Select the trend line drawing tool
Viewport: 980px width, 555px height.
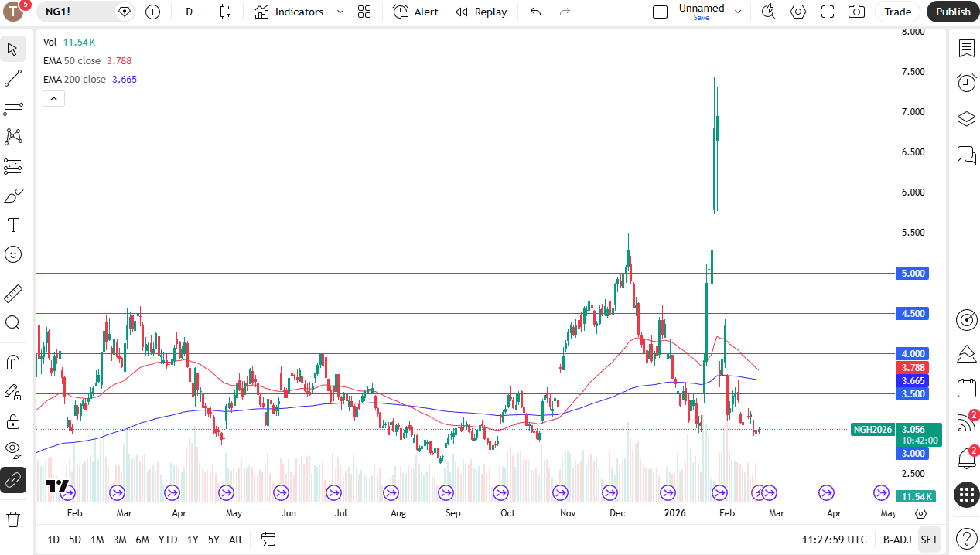(x=13, y=78)
